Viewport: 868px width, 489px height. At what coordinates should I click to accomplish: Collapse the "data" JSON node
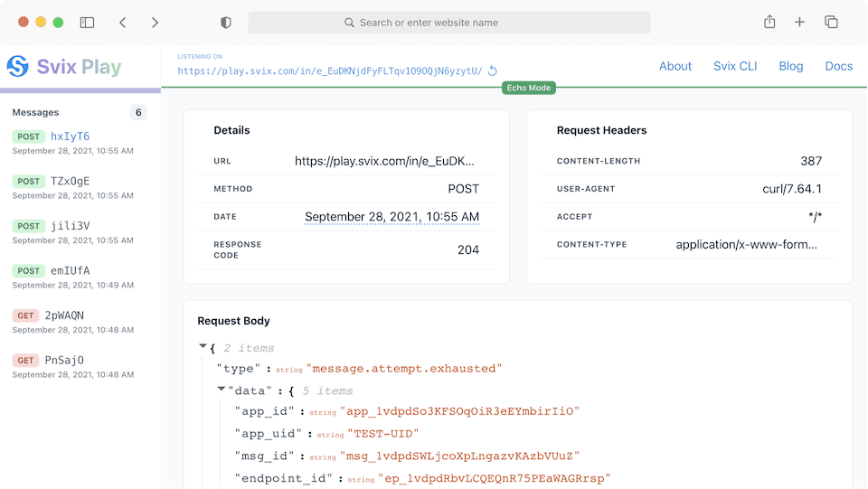click(221, 390)
